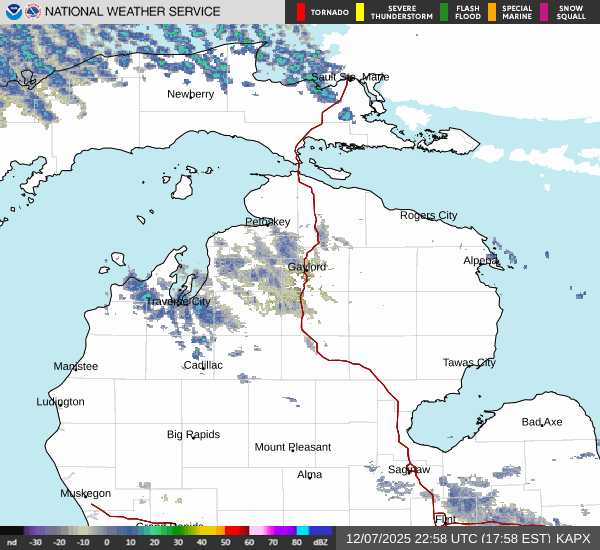Click the magenta Snow Squall legend square

point(544,12)
